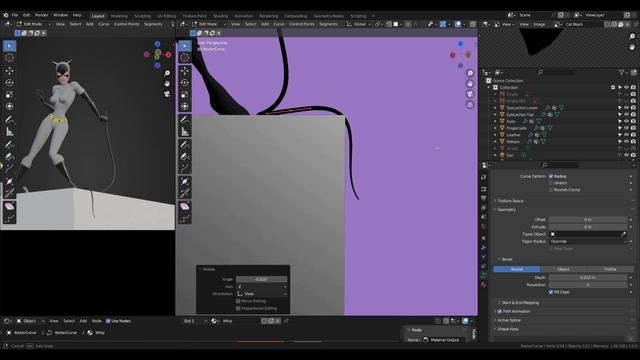Screen dimensions: 640x360
Task: Enable the Bounds Clamp checkbox
Action: tap(551, 190)
